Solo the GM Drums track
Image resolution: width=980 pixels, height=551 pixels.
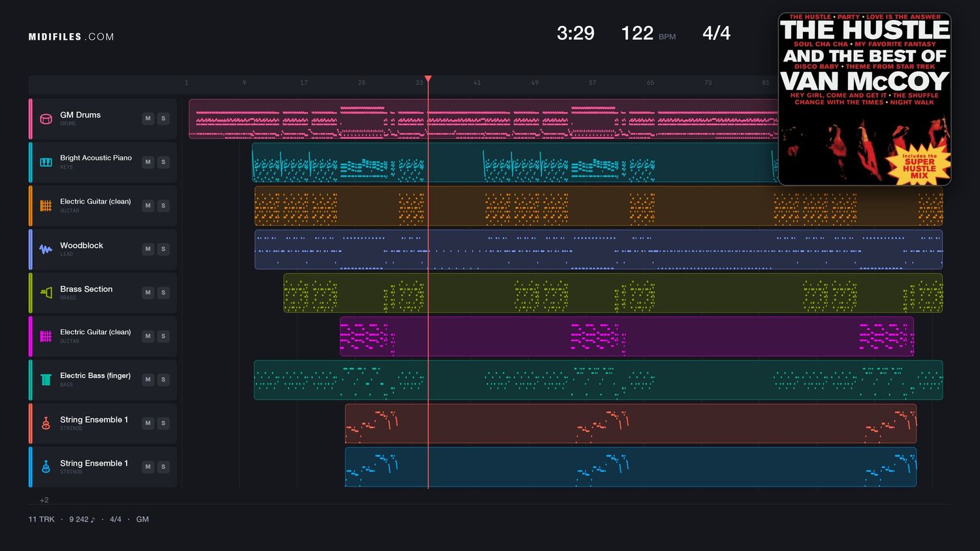[163, 119]
